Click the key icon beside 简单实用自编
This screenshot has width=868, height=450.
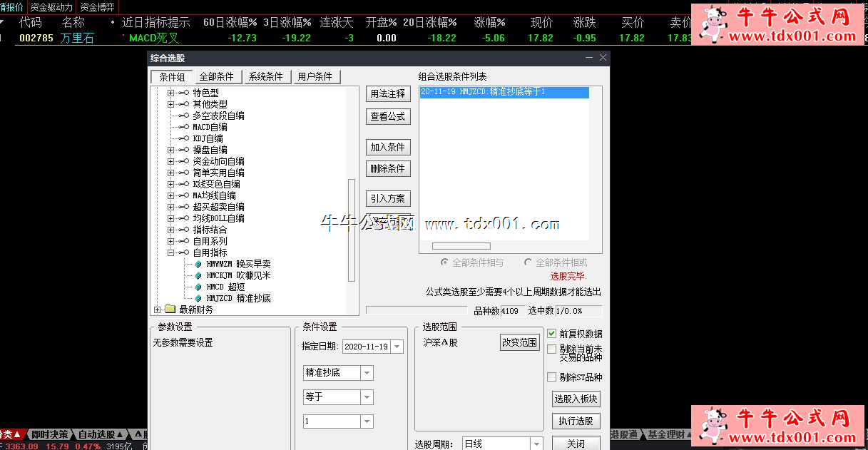pos(184,173)
